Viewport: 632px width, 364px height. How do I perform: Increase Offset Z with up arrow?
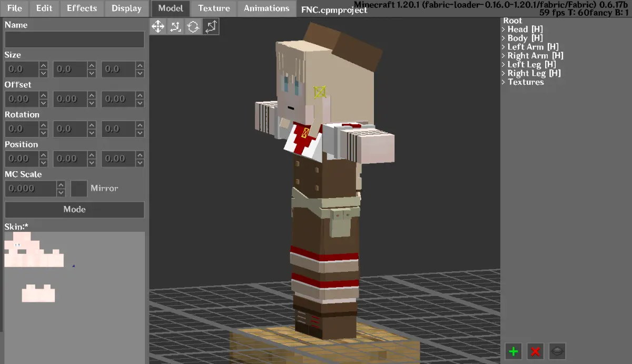pos(140,95)
